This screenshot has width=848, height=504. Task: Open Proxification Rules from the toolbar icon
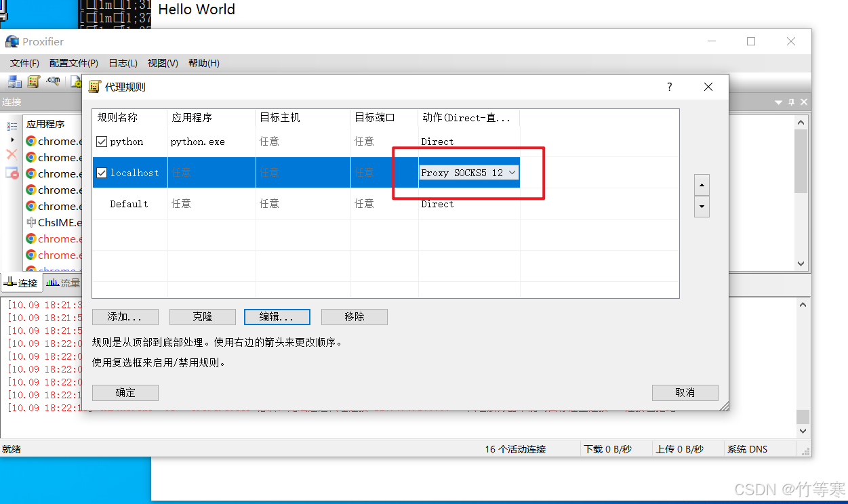(34, 82)
